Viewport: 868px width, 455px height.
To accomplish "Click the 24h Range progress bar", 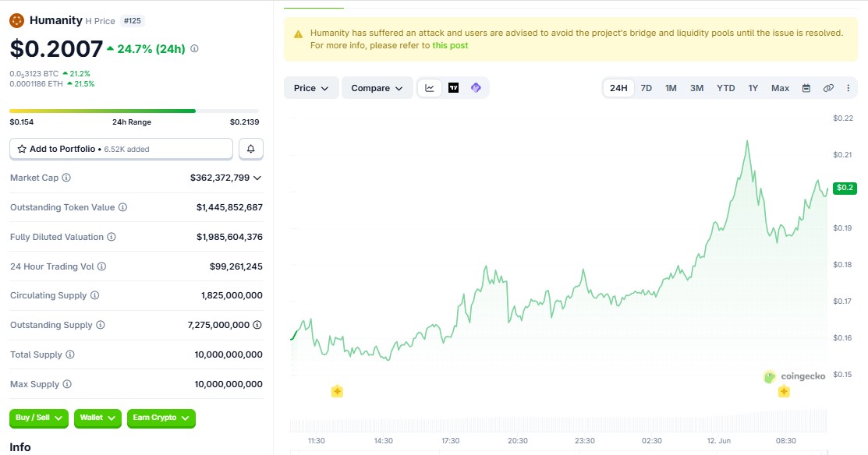I will (134, 111).
